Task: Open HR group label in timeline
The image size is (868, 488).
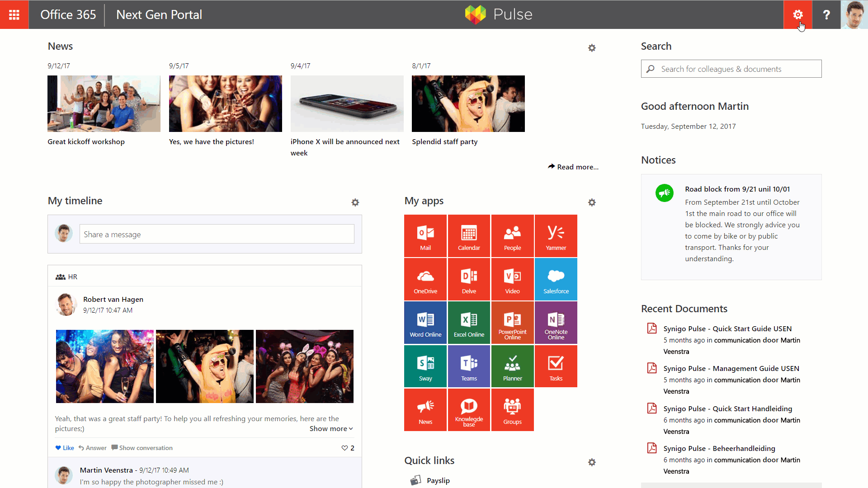Action: pyautogui.click(x=66, y=277)
